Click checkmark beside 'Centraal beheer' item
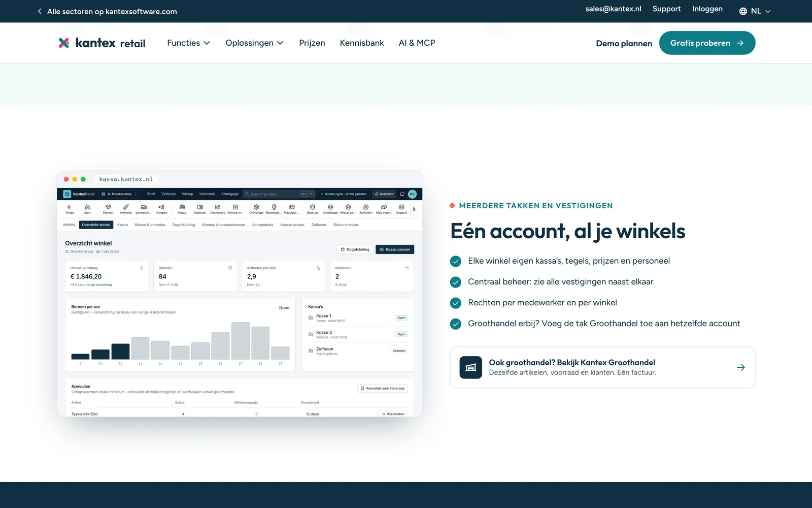This screenshot has height=508, width=812. click(x=456, y=282)
